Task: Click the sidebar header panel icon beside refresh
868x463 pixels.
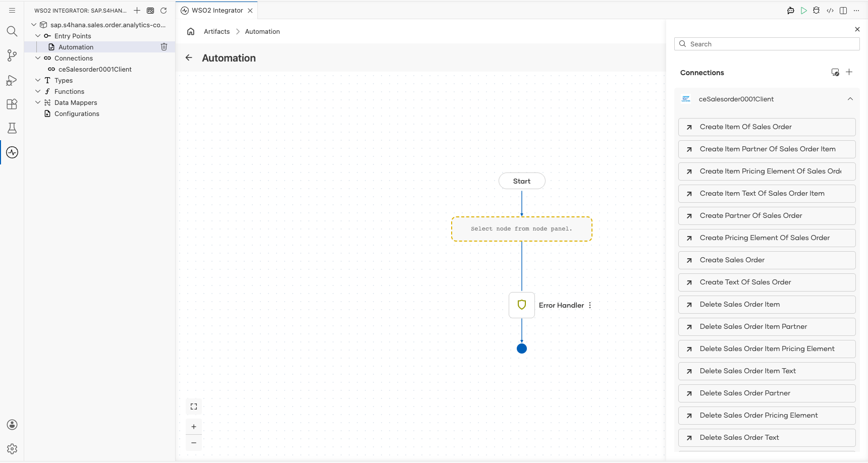Action: point(150,10)
